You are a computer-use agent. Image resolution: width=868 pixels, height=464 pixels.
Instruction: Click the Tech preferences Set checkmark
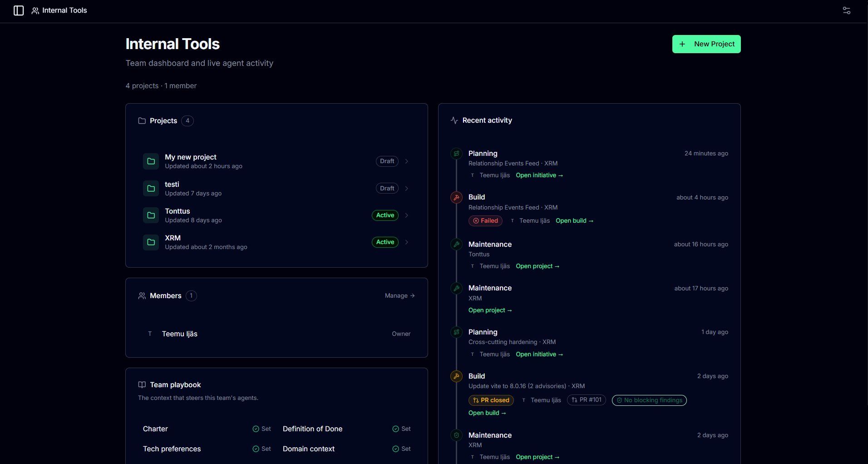point(256,449)
